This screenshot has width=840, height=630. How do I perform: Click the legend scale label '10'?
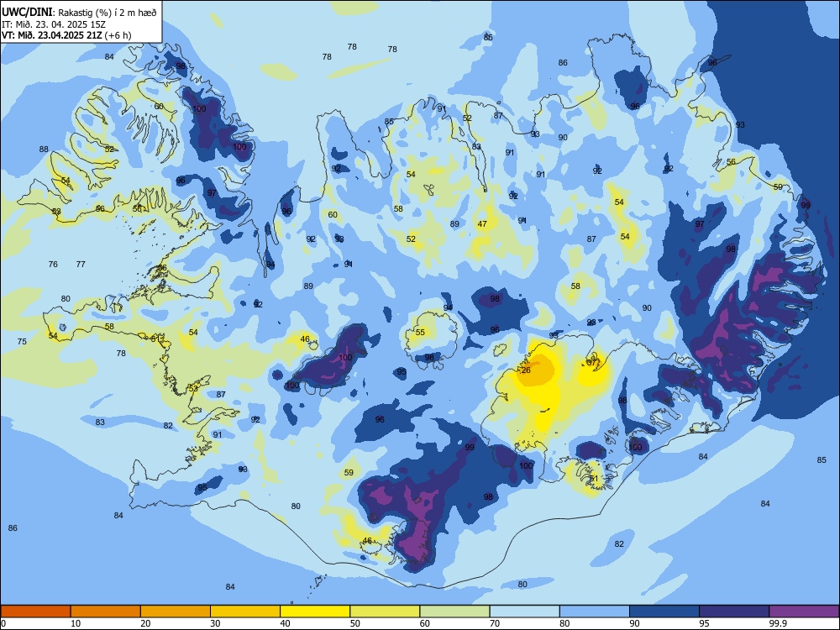tap(76, 623)
